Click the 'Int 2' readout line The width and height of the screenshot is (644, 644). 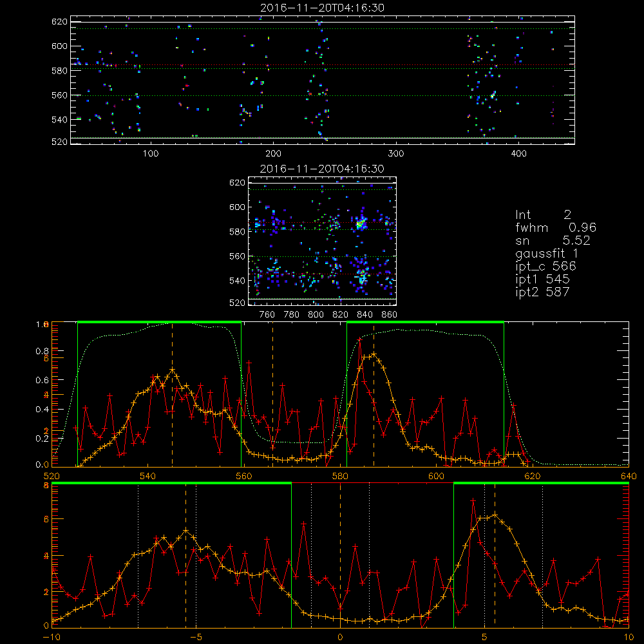[x=544, y=214]
